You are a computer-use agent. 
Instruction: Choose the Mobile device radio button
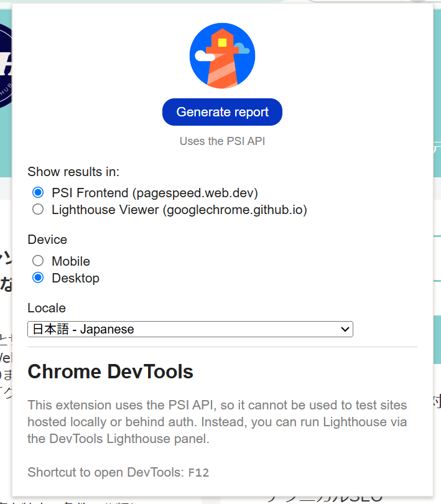(38, 261)
